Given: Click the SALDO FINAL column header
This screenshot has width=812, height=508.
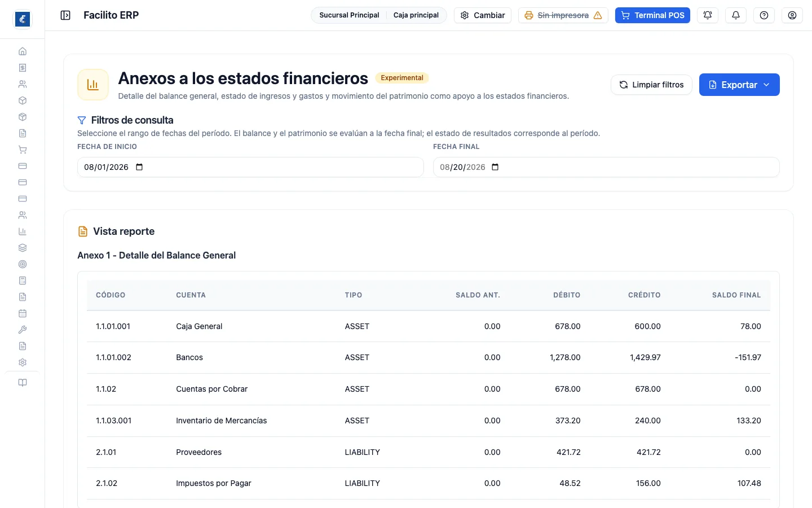Looking at the screenshot, I should click(x=736, y=295).
